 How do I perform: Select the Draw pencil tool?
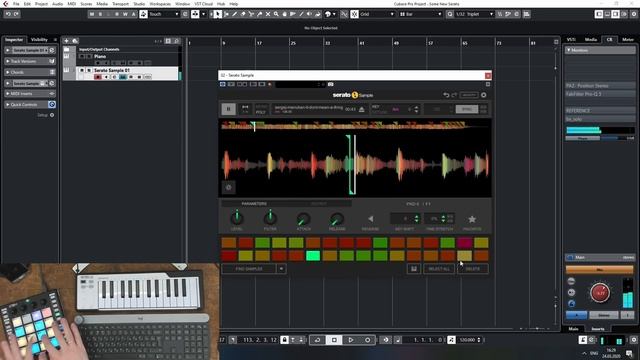click(x=235, y=14)
